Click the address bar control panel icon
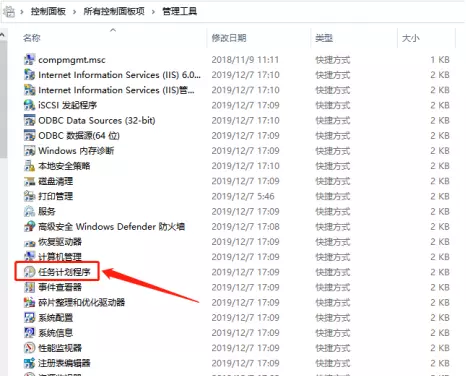Viewport: 466px width, 376px height. point(9,12)
